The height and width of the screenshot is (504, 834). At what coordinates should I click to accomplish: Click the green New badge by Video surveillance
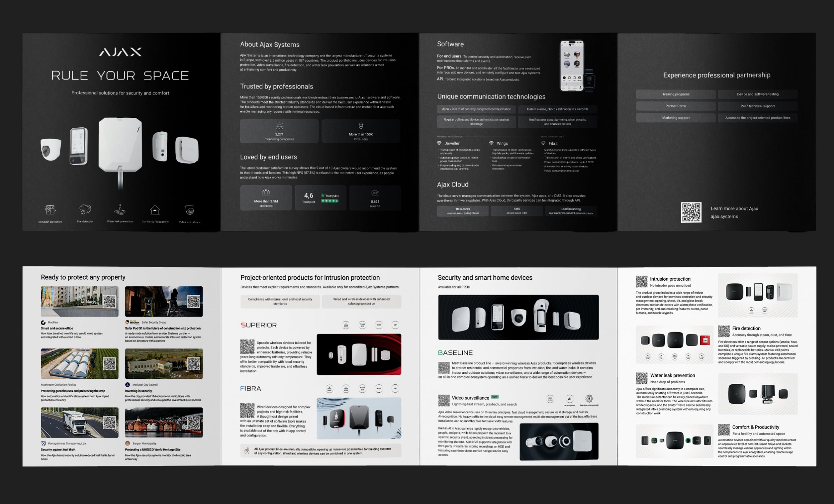(x=494, y=397)
